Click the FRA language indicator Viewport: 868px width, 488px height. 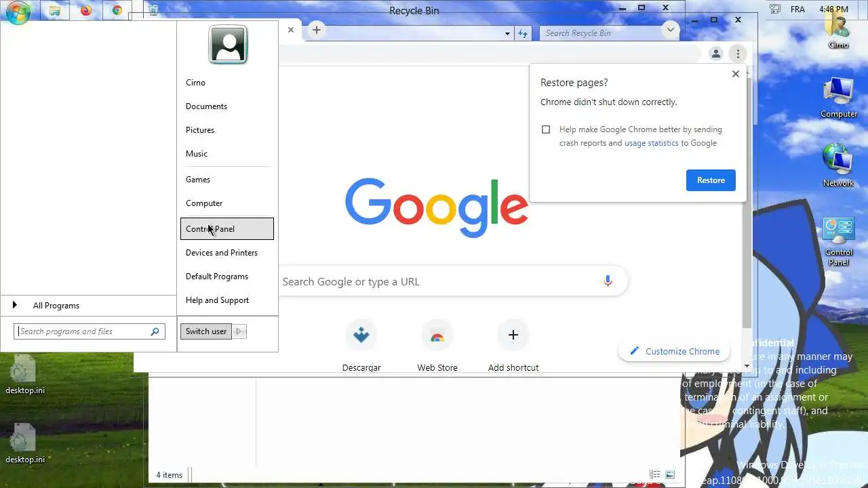tap(798, 9)
